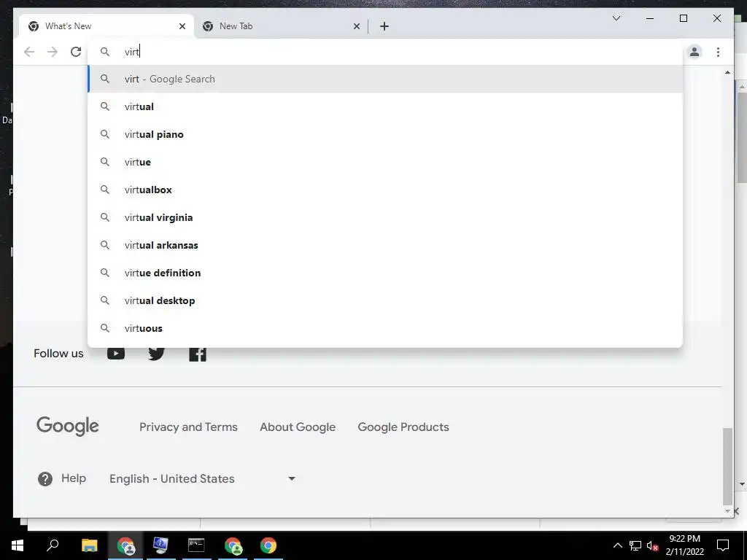Pick the 'virtualbox' suggestion
This screenshot has height=560, width=747.
point(385,190)
